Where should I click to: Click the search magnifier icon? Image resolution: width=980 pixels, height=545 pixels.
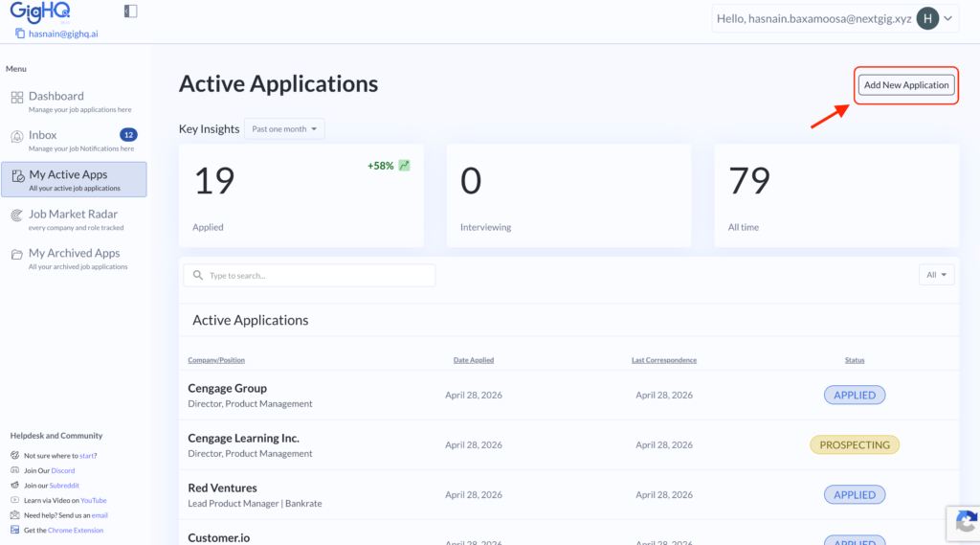[198, 275]
